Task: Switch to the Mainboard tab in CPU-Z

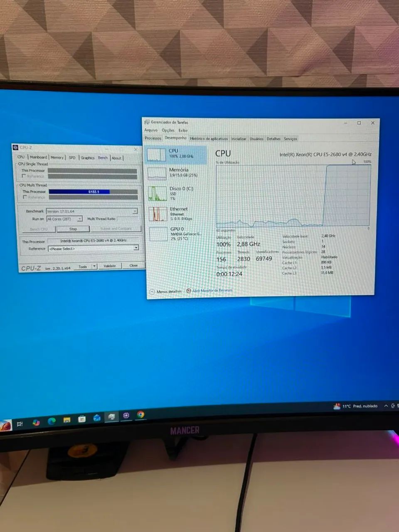Action: point(38,157)
